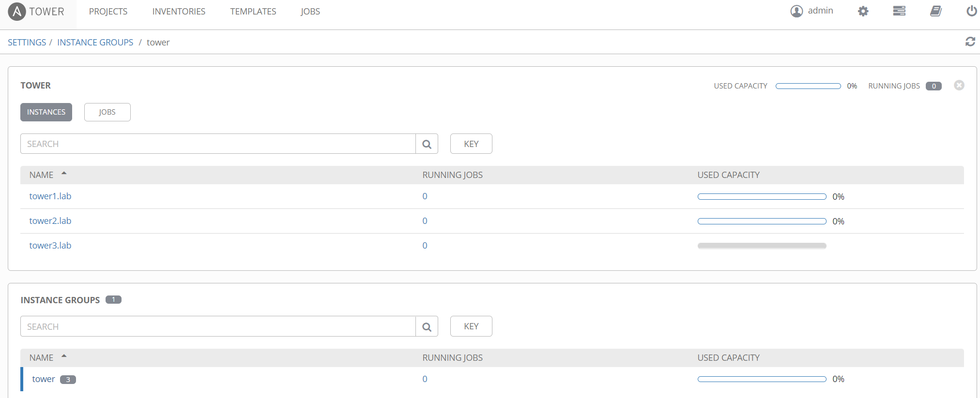Click TOWER header used capacity bar
This screenshot has width=980, height=398.
pyautogui.click(x=808, y=86)
